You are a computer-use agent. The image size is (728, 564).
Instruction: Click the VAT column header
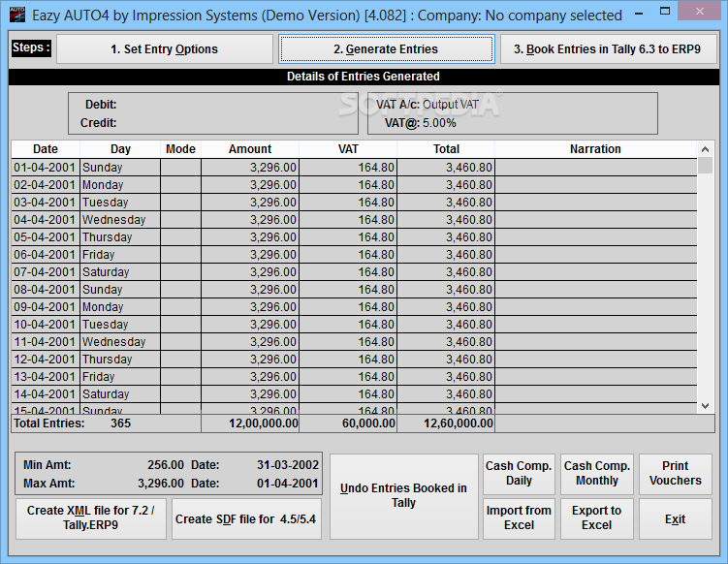(x=348, y=149)
